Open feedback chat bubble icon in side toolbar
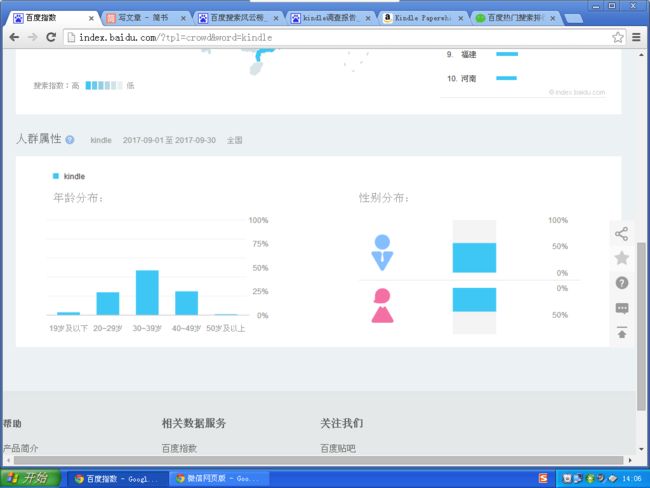The width and height of the screenshot is (650, 488). 622,308
